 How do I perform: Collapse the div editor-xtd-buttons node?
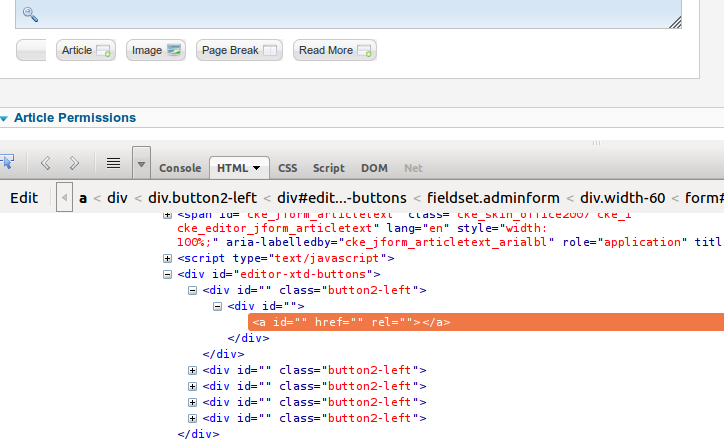click(x=168, y=275)
